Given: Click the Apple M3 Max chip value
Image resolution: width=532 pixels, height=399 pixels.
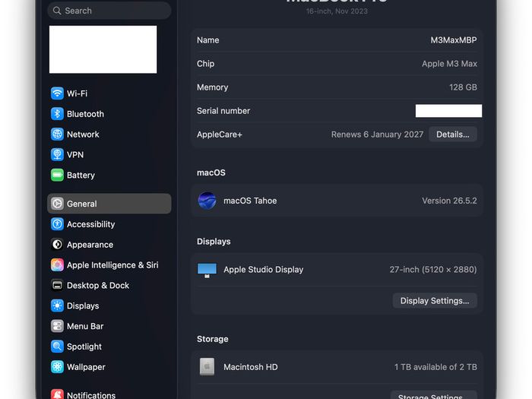Looking at the screenshot, I should [449, 64].
